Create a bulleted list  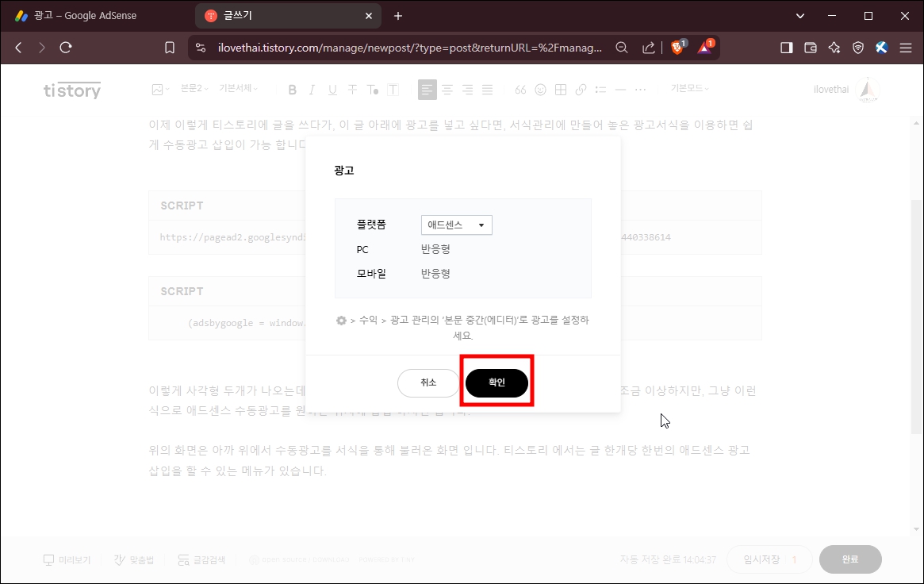[x=600, y=89]
